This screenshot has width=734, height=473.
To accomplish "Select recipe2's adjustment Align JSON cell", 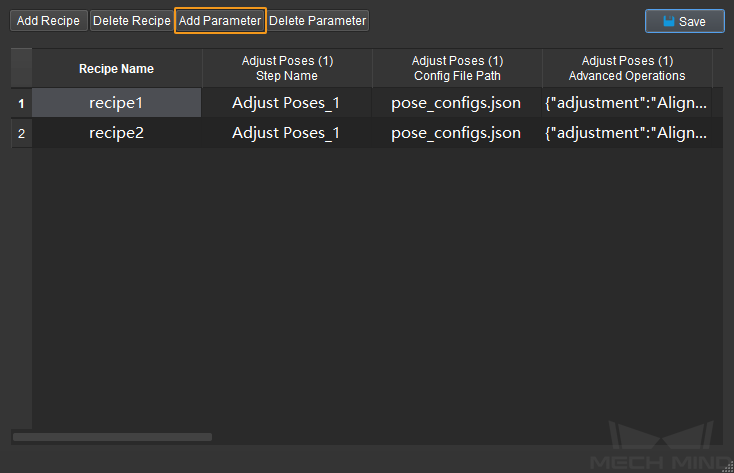I will click(x=627, y=133).
